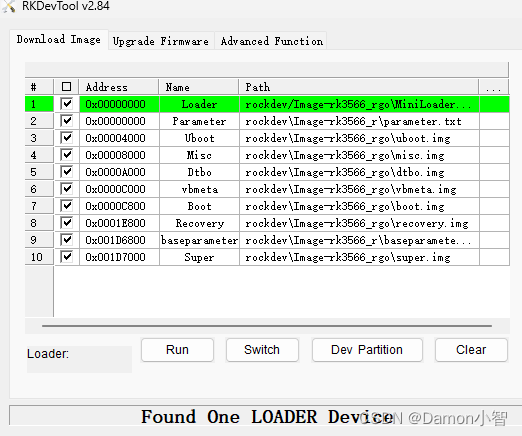The height and width of the screenshot is (436, 522).
Task: Select the Recovery name cell
Action: (199, 223)
